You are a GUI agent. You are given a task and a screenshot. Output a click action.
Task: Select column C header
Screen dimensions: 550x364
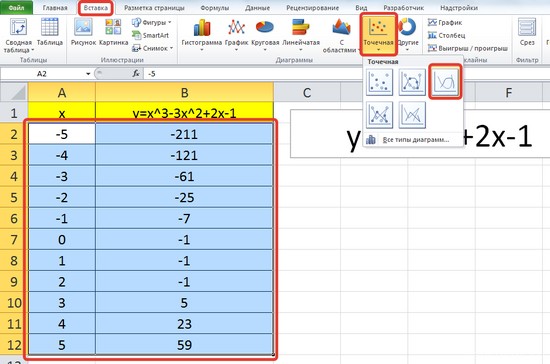click(x=307, y=93)
